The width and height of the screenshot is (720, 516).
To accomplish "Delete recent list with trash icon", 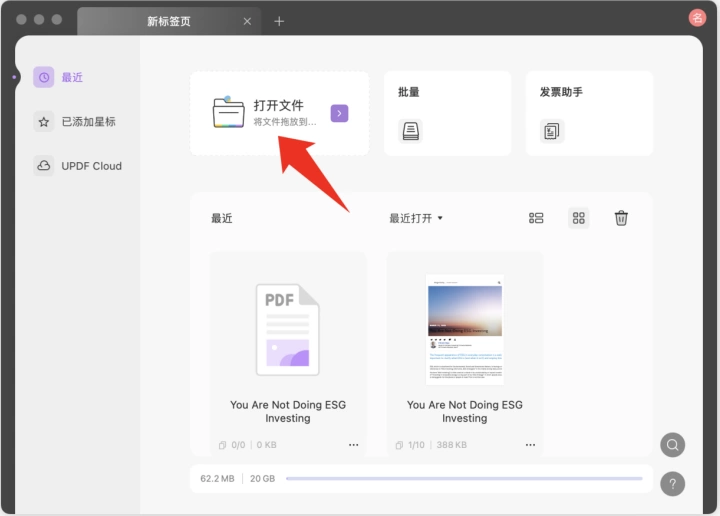I will (x=621, y=218).
